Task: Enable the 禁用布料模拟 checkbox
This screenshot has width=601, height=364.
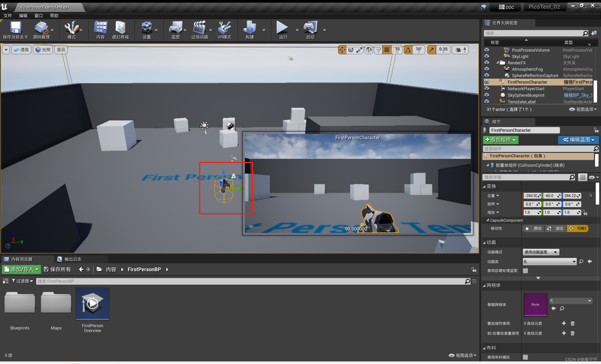Action: 526,357
